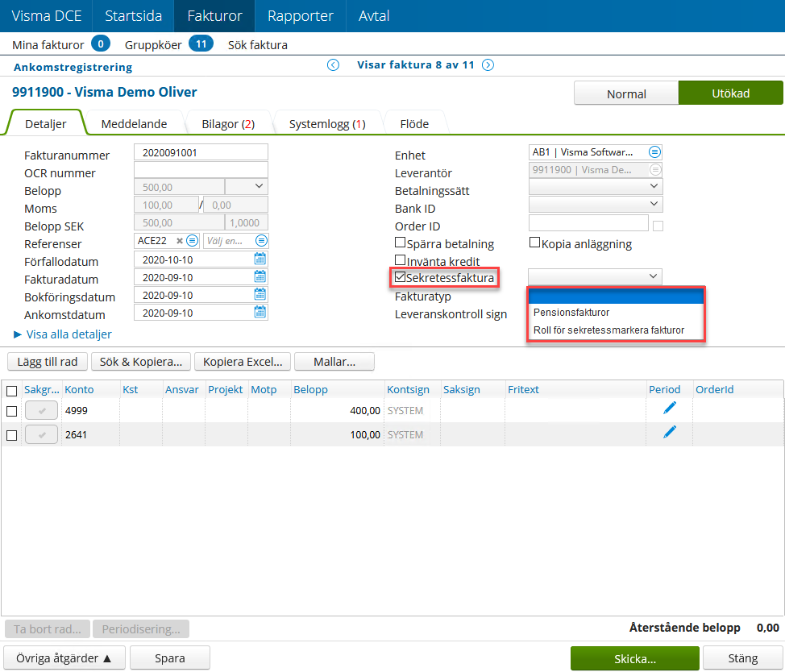785x672 pixels.
Task: Open calendar for Förfallodatum
Action: (x=260, y=259)
